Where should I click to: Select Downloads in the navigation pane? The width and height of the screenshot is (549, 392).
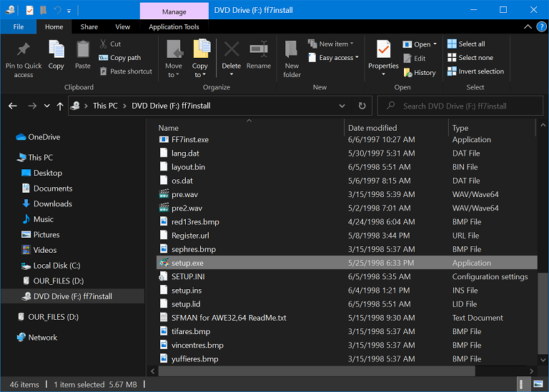click(46, 204)
